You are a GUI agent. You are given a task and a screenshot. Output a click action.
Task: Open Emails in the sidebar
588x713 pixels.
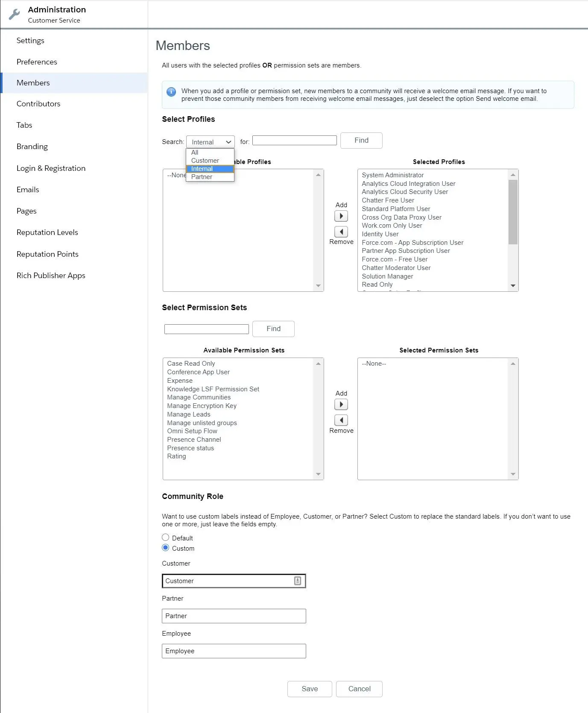(x=28, y=190)
